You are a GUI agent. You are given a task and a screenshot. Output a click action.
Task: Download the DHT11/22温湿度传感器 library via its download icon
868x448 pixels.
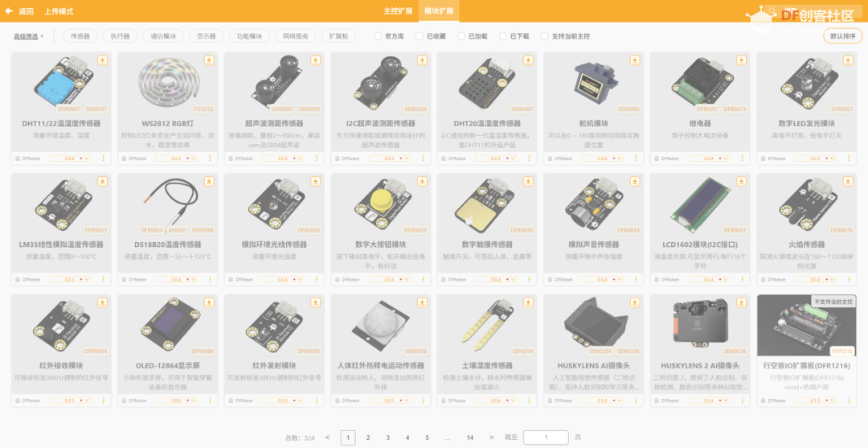(x=102, y=60)
